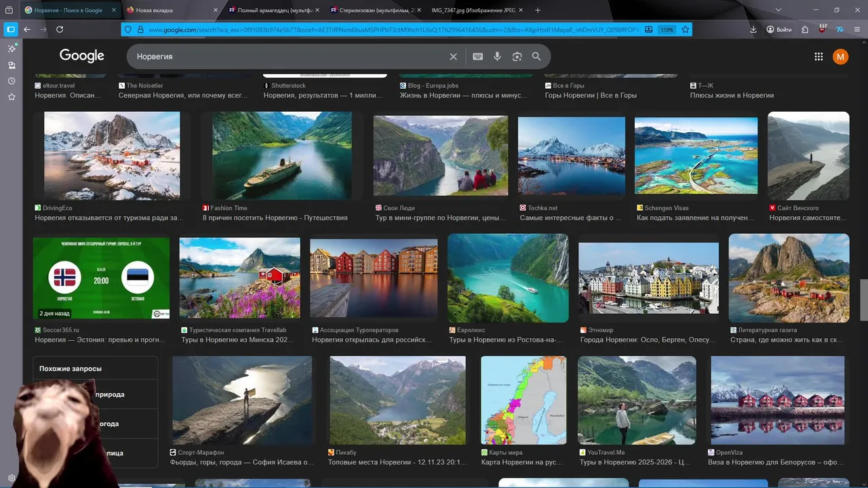Start voice search with microphone icon
The width and height of the screenshot is (868, 488).
pyautogui.click(x=497, y=56)
